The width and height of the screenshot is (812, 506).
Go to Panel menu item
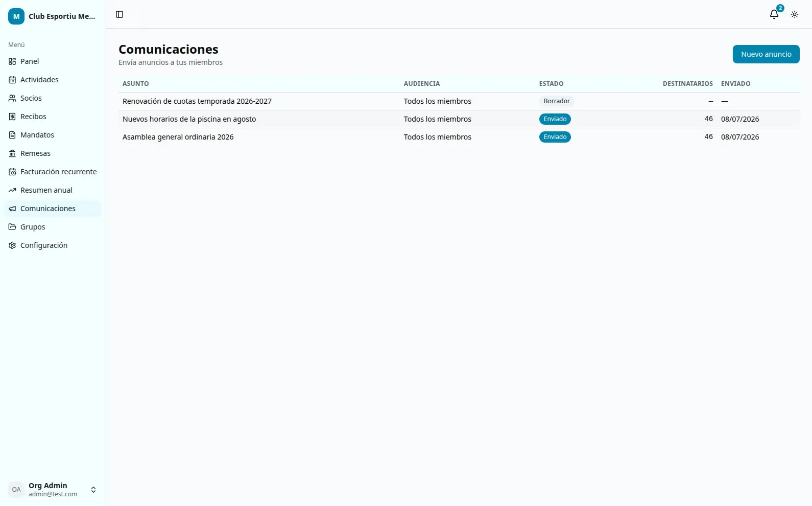(x=53, y=61)
